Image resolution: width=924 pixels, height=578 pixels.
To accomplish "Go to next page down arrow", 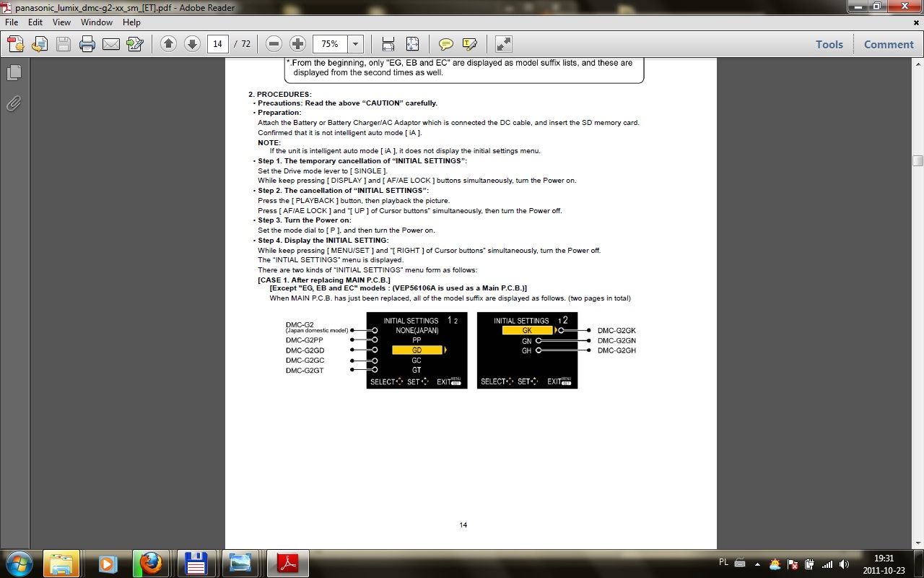I will [x=192, y=44].
